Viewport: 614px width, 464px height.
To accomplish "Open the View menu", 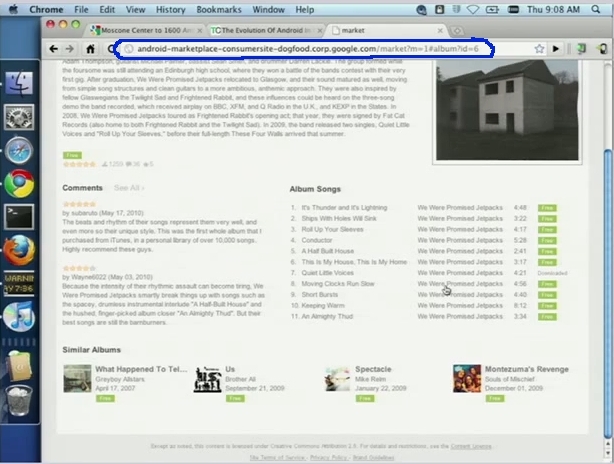I will [x=135, y=9].
